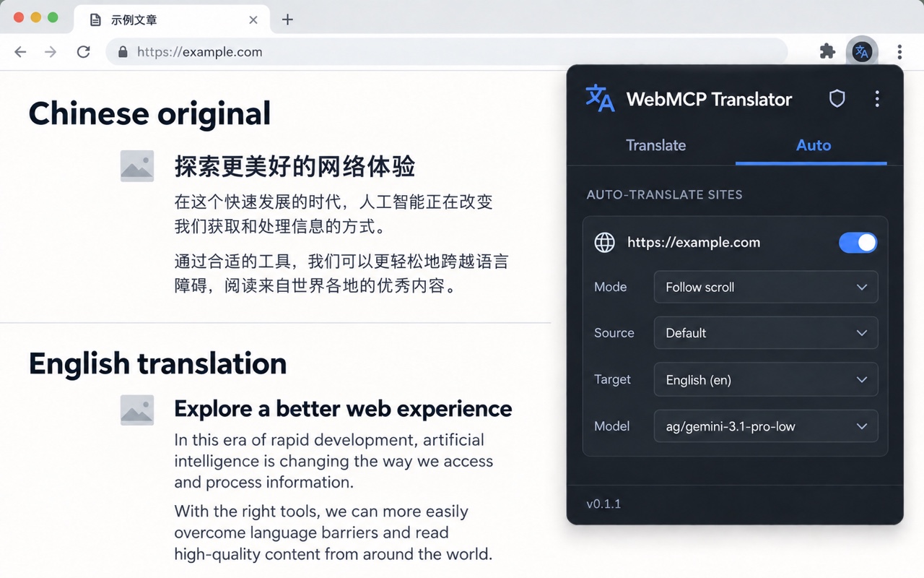The image size is (924, 578).
Task: Click the Model label
Action: (611, 426)
